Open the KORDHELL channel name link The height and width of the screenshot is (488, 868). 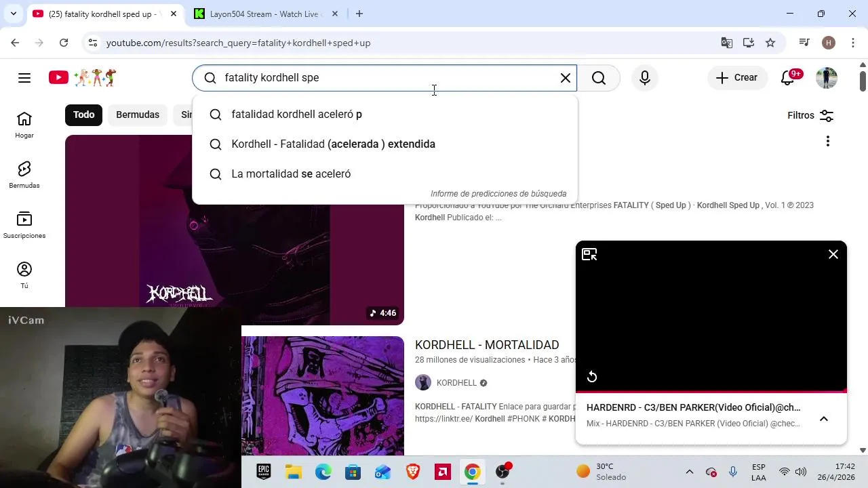point(456,383)
